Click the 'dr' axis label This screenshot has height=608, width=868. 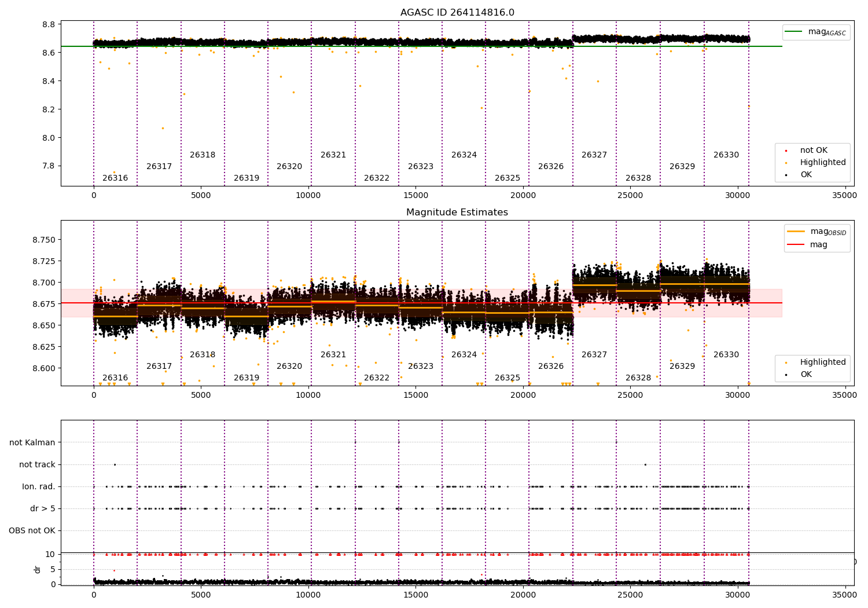[x=38, y=569]
